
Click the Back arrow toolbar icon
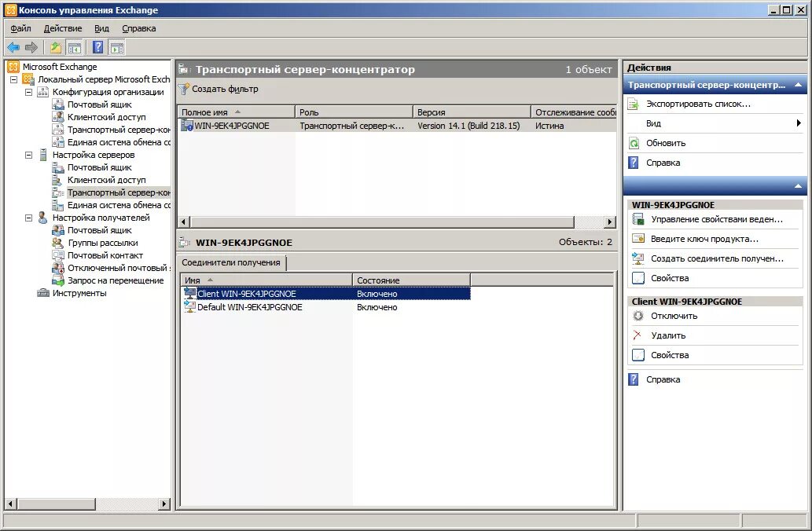13,48
